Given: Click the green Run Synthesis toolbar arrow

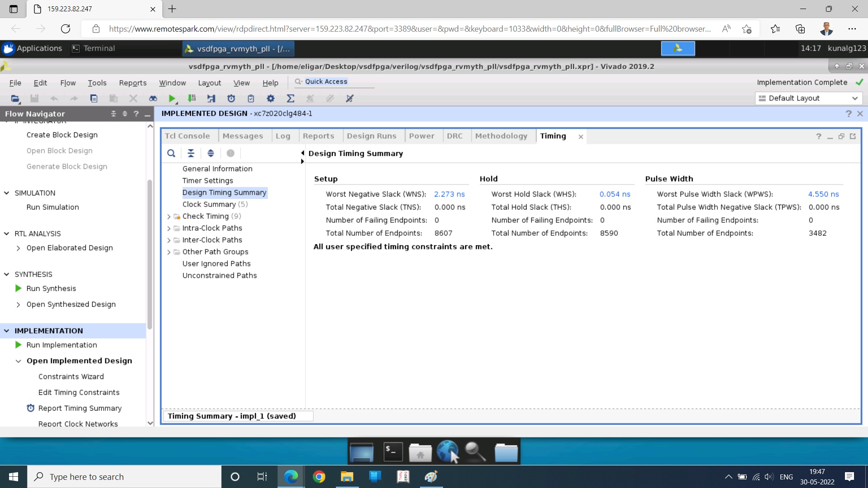Looking at the screenshot, I should click(x=172, y=99).
